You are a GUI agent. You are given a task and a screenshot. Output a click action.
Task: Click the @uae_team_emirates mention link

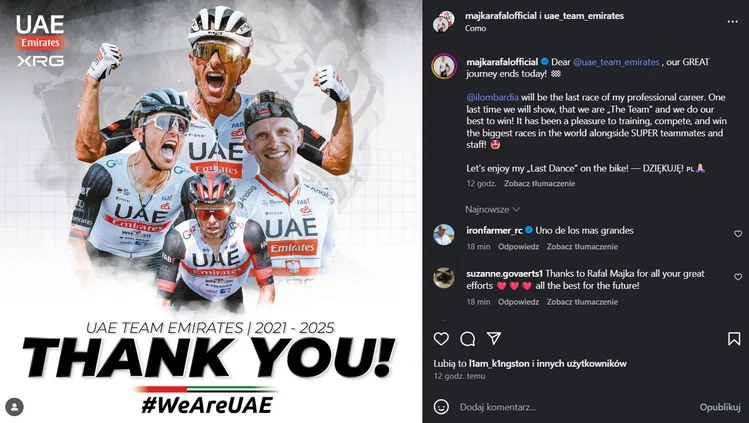tap(616, 62)
